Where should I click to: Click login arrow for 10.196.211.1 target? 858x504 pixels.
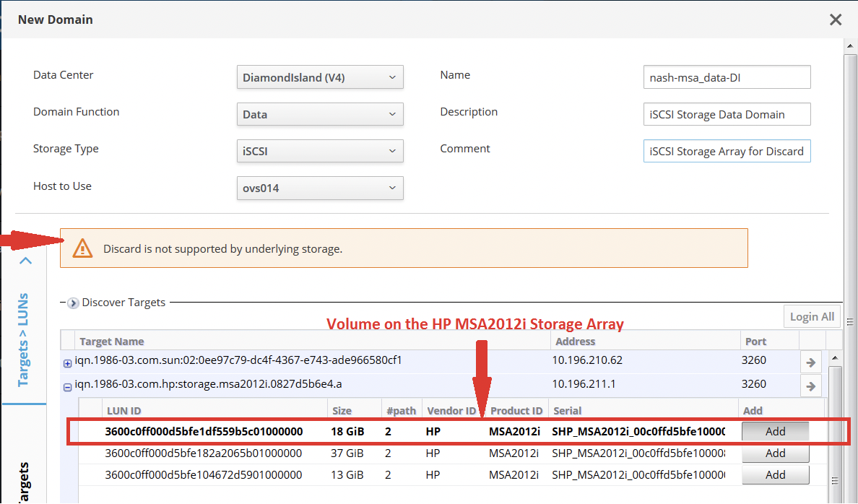coord(810,386)
